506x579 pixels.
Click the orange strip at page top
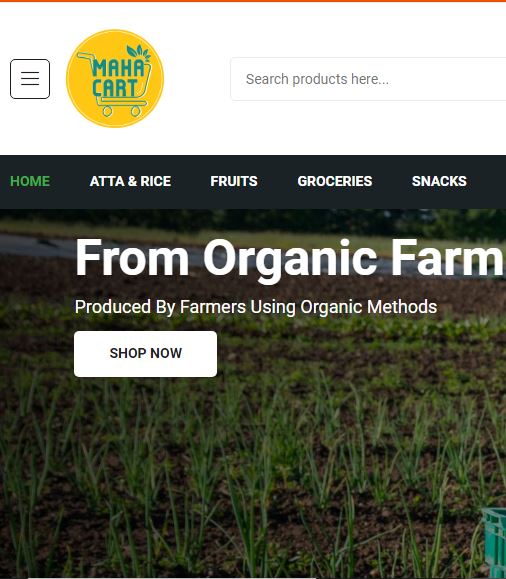(x=253, y=1)
